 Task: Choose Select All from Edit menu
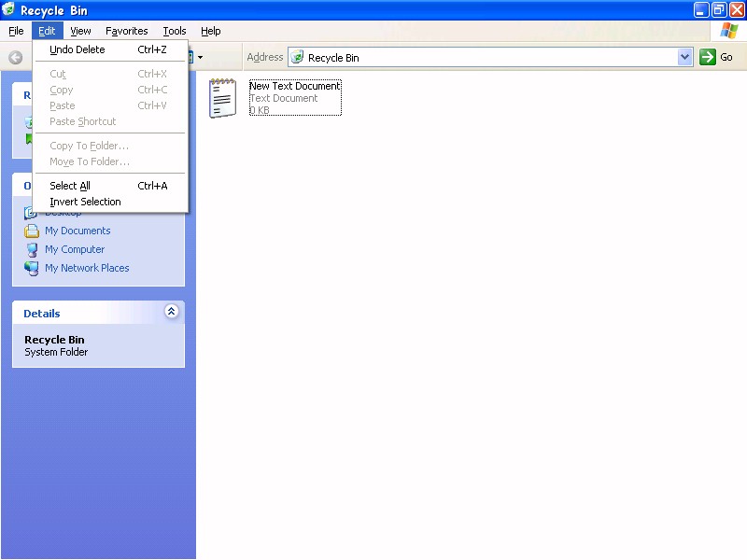110,186
